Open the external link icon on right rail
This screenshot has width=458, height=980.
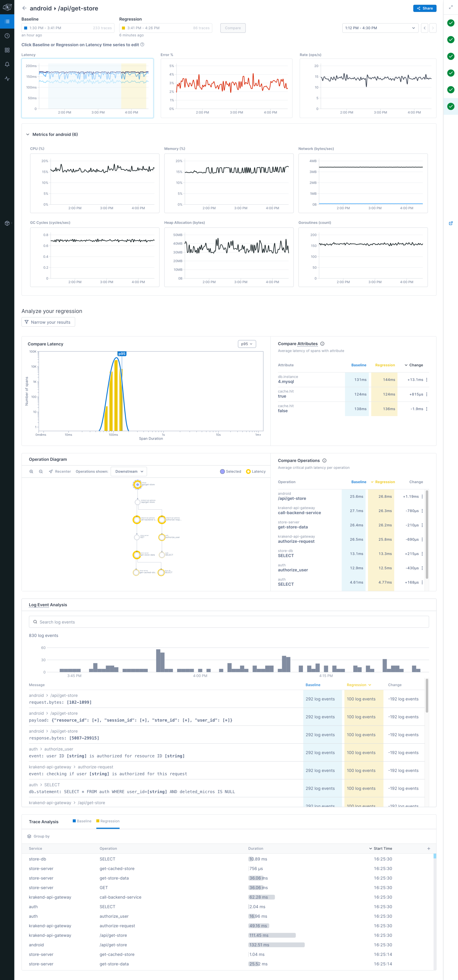451,223
